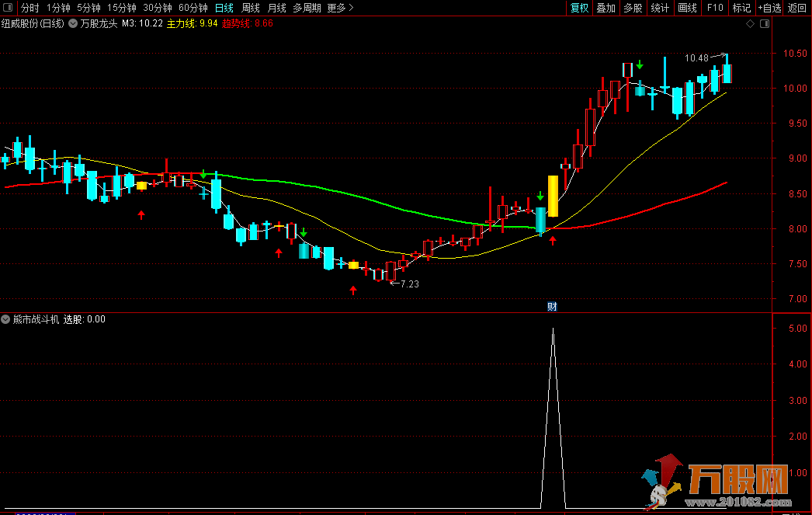The width and height of the screenshot is (812, 515).
Task: Click the 熊市战斗机 sub-indicator name
Action: point(36,319)
